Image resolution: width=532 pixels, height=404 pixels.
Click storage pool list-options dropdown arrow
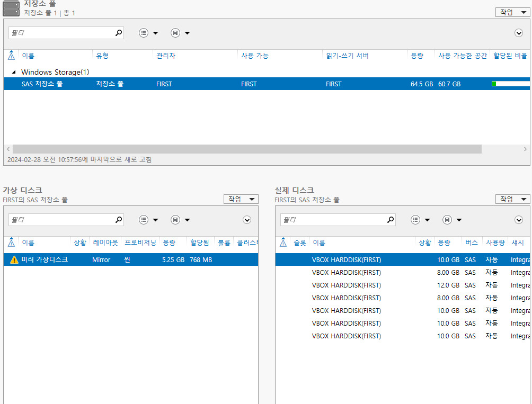click(155, 33)
